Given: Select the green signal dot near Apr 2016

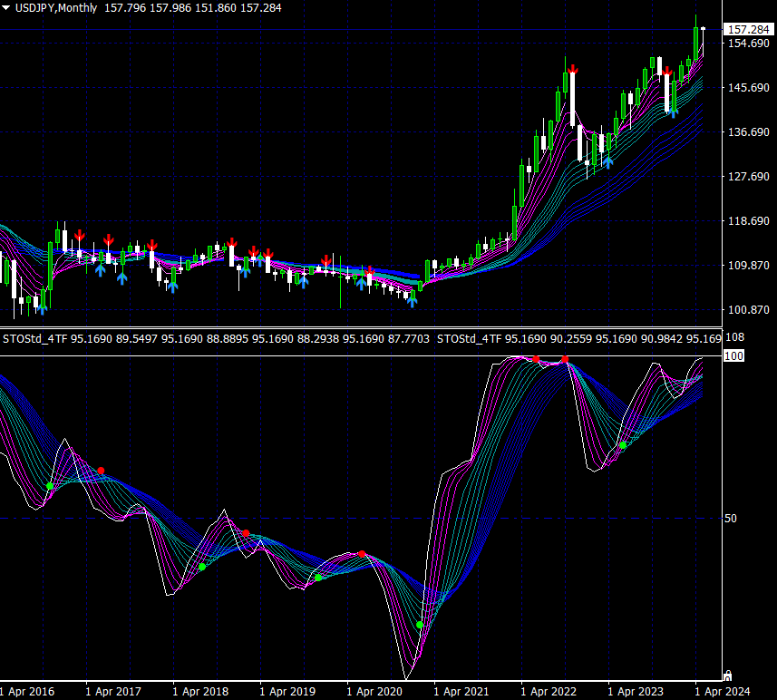Looking at the screenshot, I should (x=51, y=486).
